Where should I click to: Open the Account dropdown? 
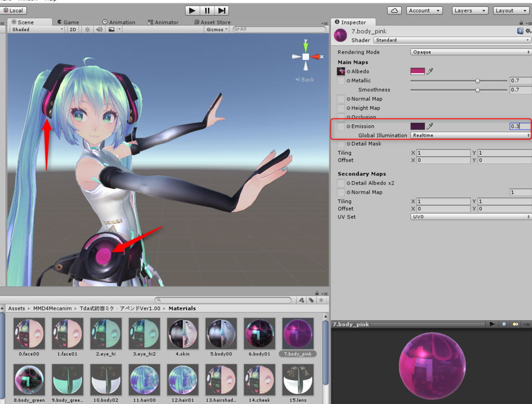[424, 10]
